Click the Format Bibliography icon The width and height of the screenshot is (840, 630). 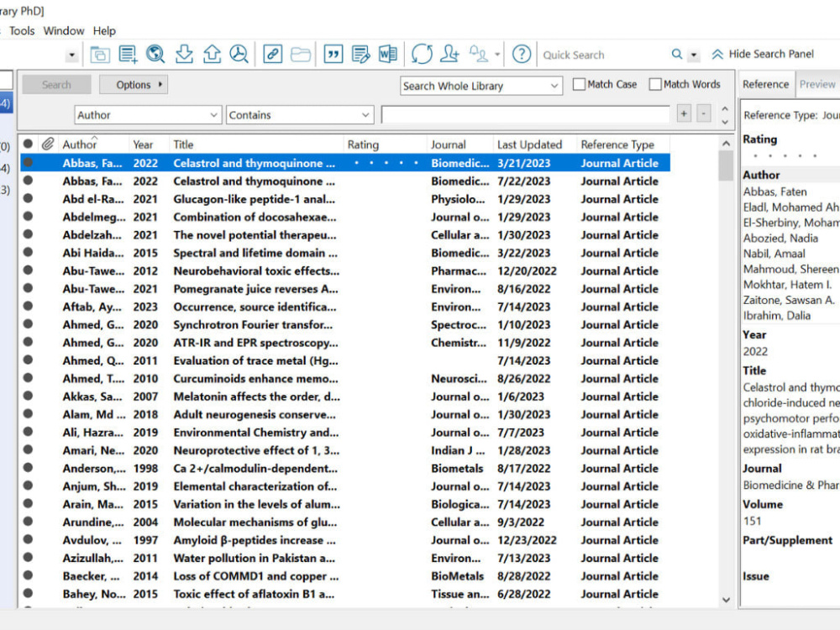pyautogui.click(x=360, y=54)
